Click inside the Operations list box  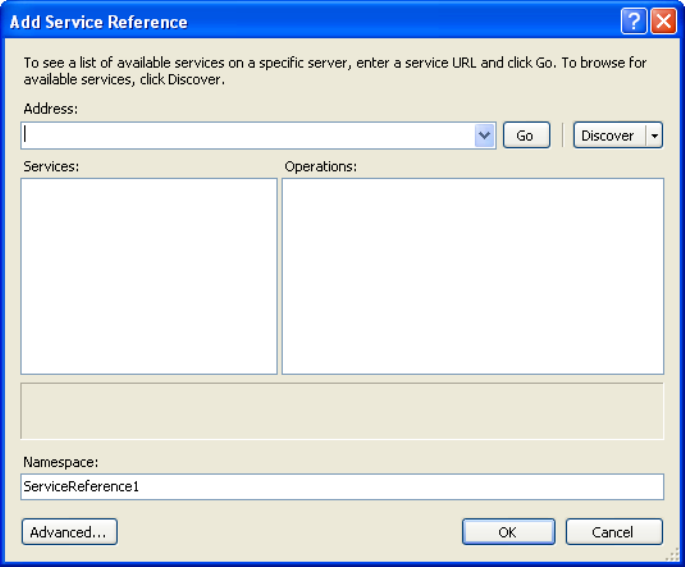point(473,276)
